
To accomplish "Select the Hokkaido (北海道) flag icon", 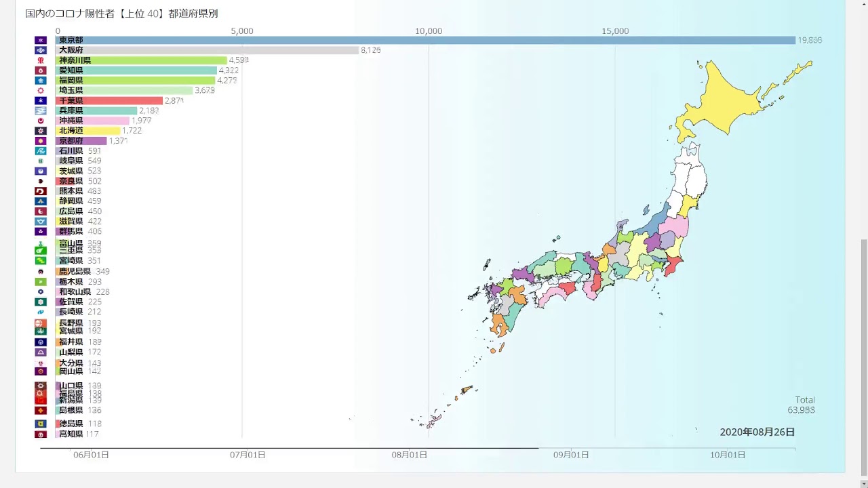I will [41, 131].
